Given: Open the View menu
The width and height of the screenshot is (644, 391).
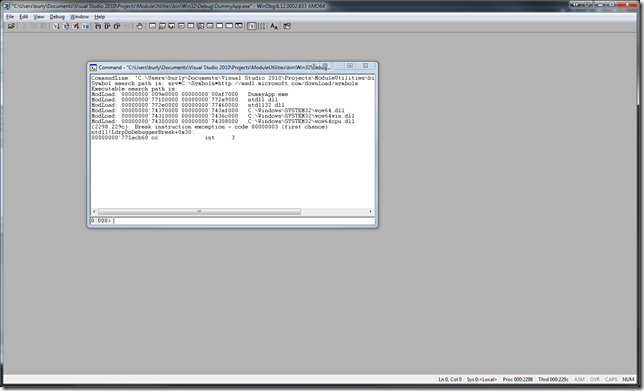Looking at the screenshot, I should pyautogui.click(x=39, y=17).
